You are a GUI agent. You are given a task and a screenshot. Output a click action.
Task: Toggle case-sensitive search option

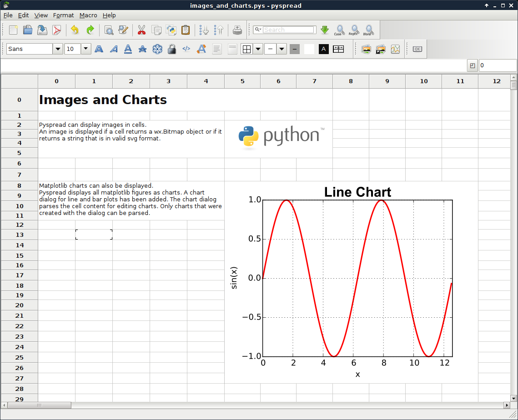click(x=339, y=30)
